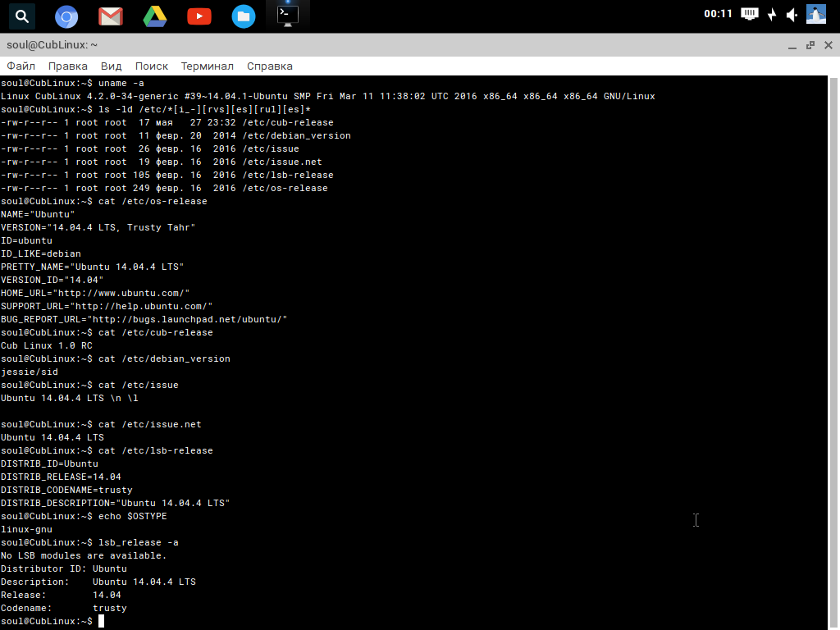Click the volume speaker tray icon
This screenshot has width=840, height=630.
792,15
